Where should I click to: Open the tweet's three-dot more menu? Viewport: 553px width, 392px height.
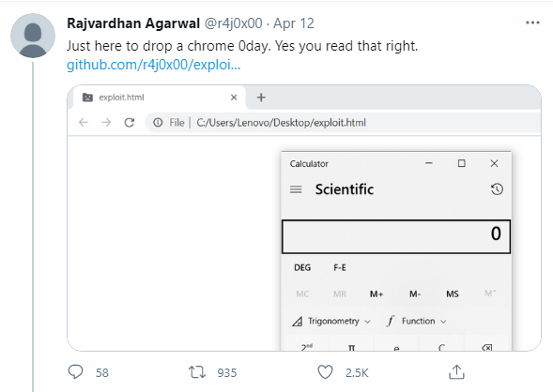tap(532, 23)
